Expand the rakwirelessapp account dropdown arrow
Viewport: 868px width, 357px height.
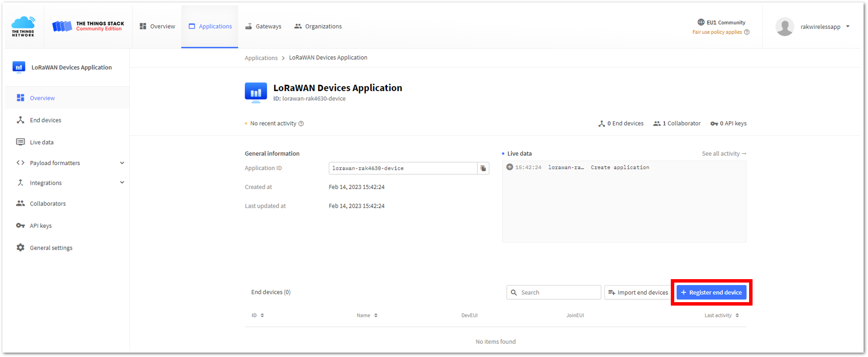pyautogui.click(x=848, y=26)
